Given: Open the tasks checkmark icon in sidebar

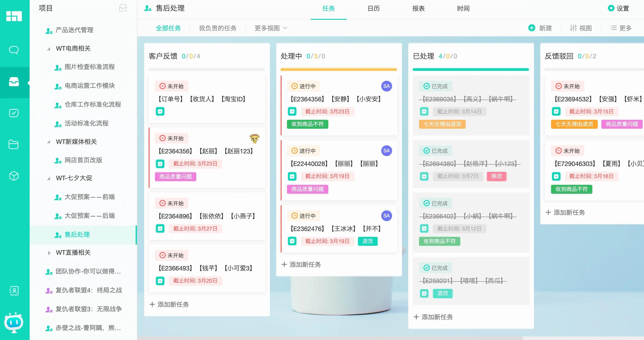Looking at the screenshot, I should point(14,113).
